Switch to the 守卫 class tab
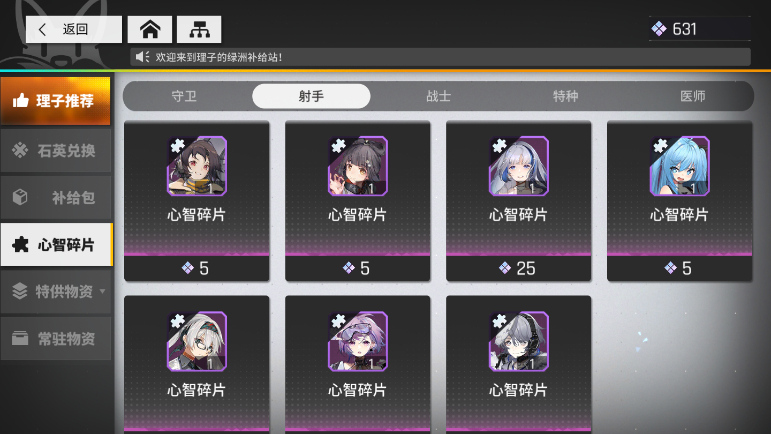 [x=184, y=96]
